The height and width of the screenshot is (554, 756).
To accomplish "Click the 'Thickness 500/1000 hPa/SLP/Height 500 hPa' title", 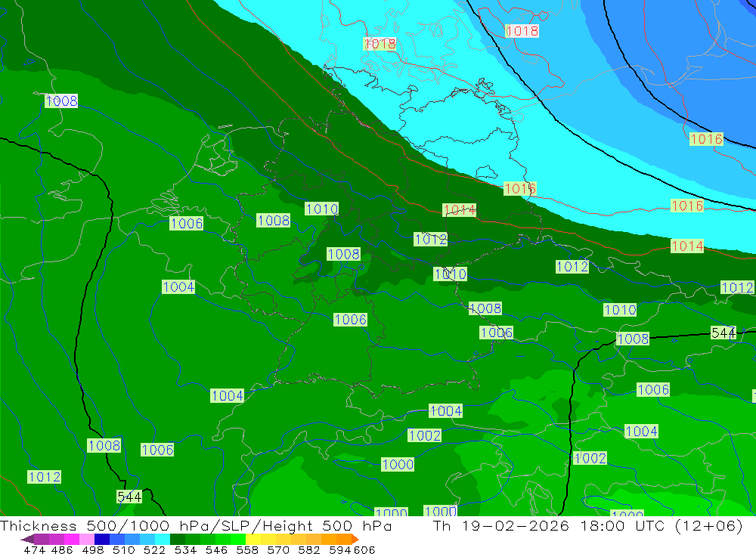I will 196,525.
